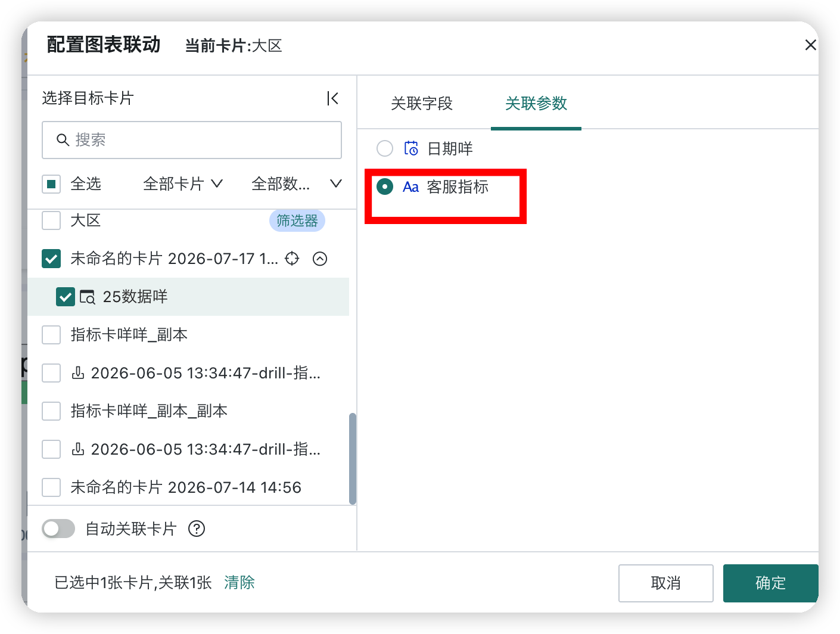Check the 指标卡咩咩_副本_副本 checkbox
Image resolution: width=840 pixels, height=634 pixels.
[51, 411]
